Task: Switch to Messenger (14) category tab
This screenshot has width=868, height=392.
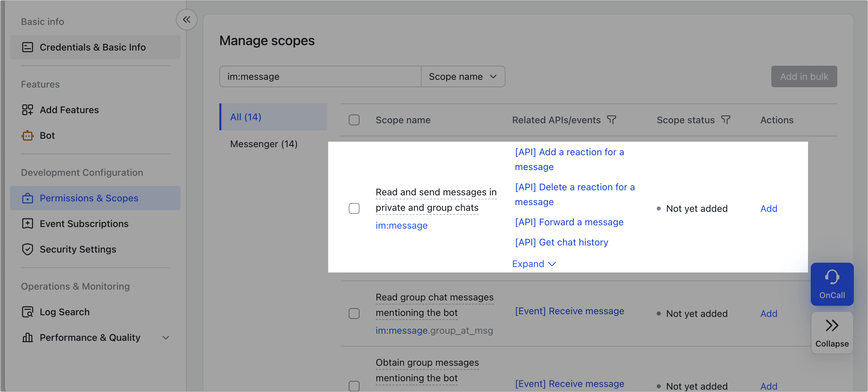Action: pyautogui.click(x=263, y=144)
